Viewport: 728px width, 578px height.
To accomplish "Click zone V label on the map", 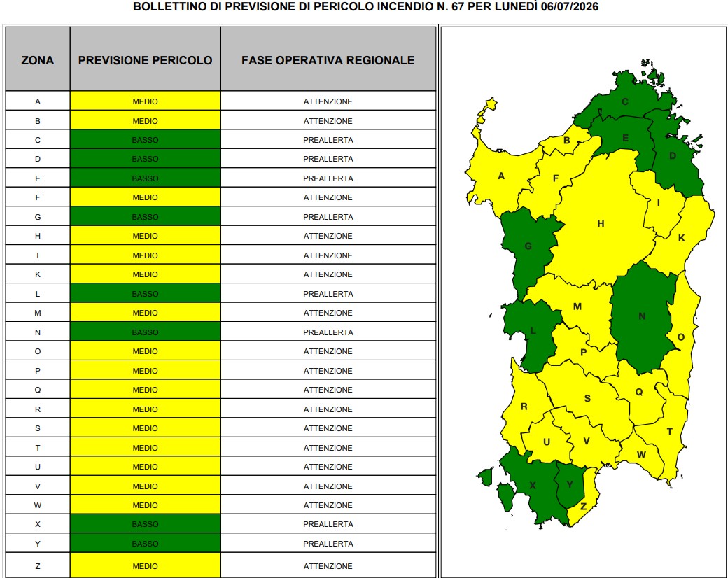I will point(587,441).
